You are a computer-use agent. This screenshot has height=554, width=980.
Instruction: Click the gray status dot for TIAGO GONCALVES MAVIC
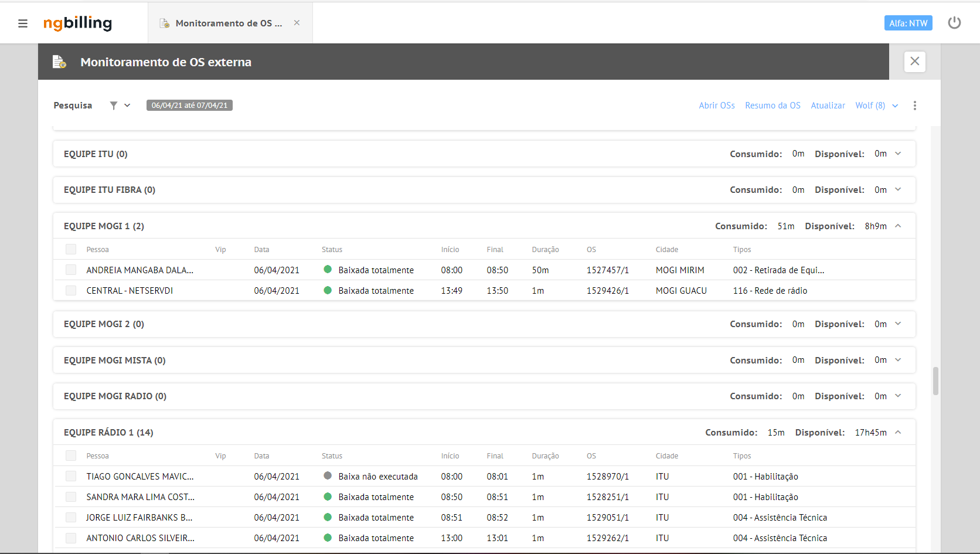[328, 476]
